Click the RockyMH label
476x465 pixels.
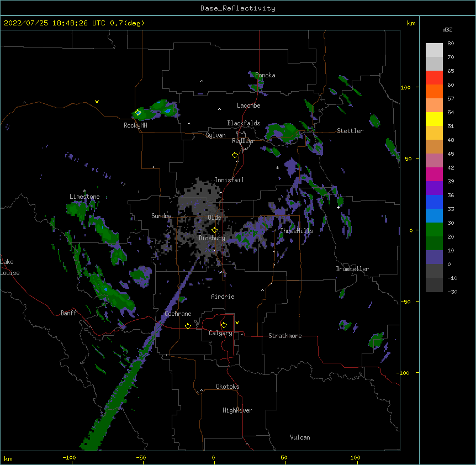pos(135,125)
